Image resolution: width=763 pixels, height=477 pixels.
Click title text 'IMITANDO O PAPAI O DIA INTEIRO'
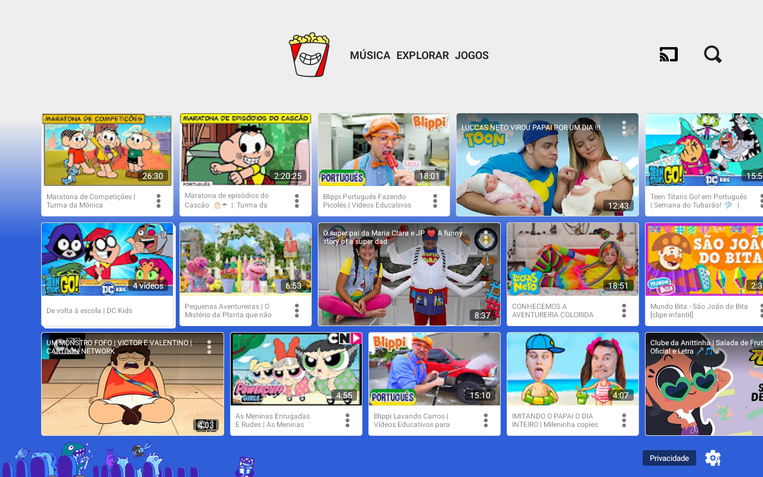[x=554, y=420]
